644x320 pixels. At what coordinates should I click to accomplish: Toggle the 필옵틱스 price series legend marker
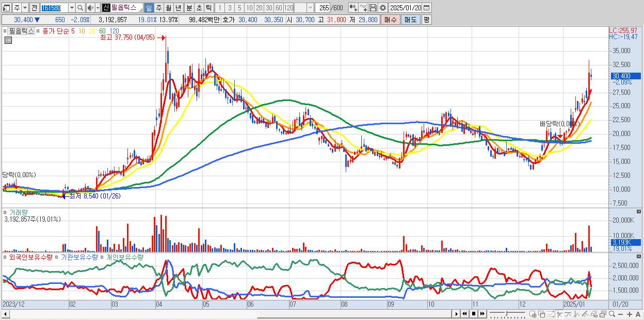6,31
